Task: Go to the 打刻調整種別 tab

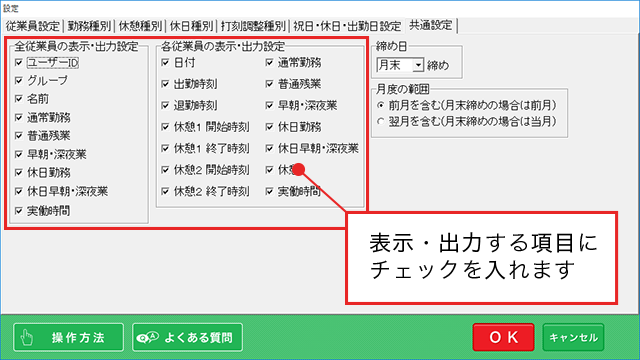Action: pos(253,26)
